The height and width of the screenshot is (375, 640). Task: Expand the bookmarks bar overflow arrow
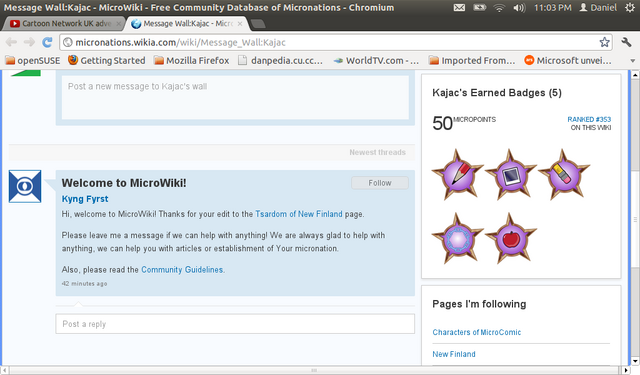(x=633, y=61)
